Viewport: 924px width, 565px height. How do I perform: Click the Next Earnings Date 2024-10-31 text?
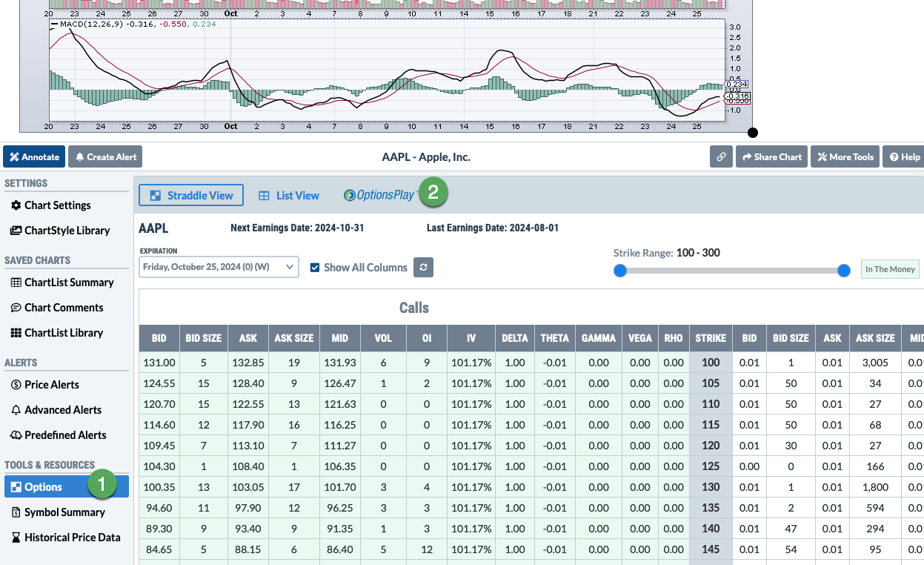point(297,228)
